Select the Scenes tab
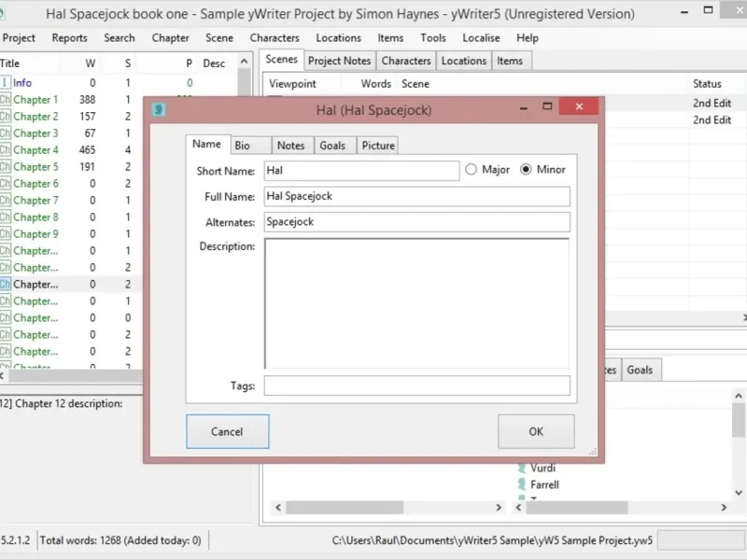The width and height of the screenshot is (747, 560). pos(282,60)
